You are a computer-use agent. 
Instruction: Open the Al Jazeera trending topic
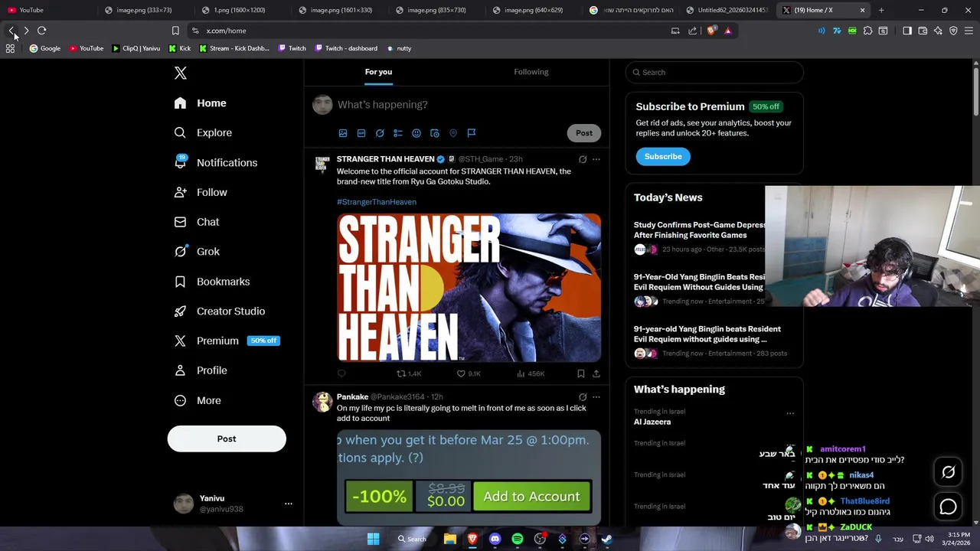coord(652,422)
